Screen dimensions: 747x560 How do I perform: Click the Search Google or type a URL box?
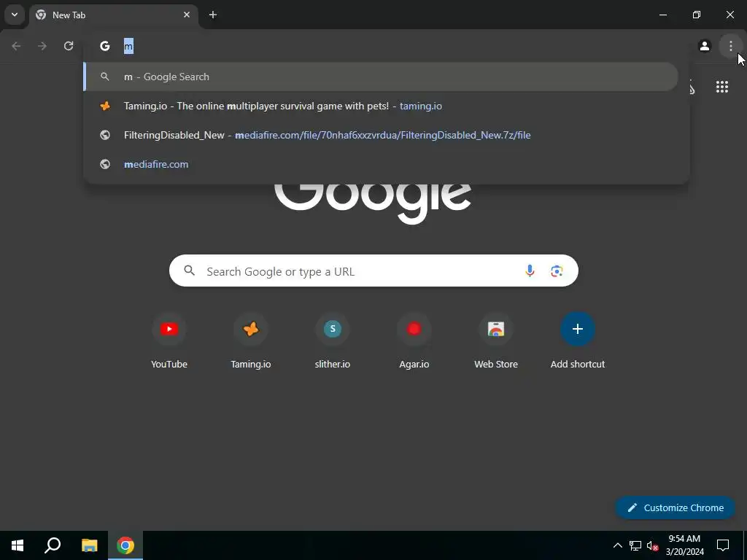(x=373, y=271)
